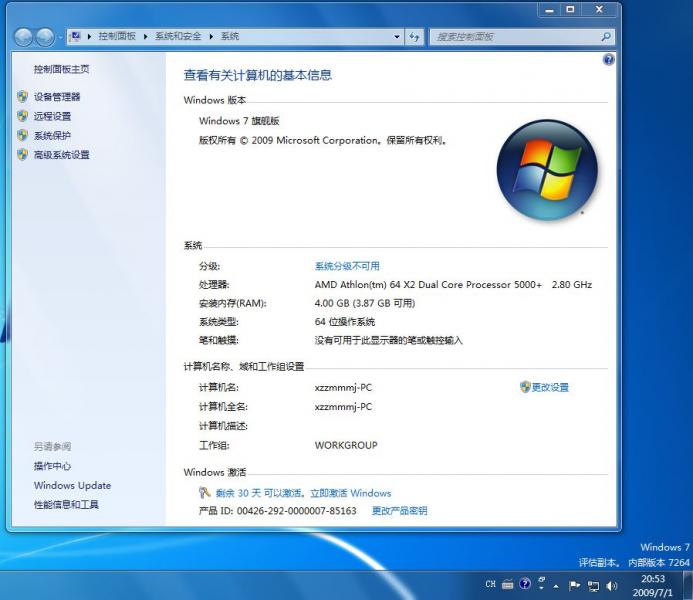The image size is (693, 600).
Task: Open 操作中心 link
Action: [52, 466]
